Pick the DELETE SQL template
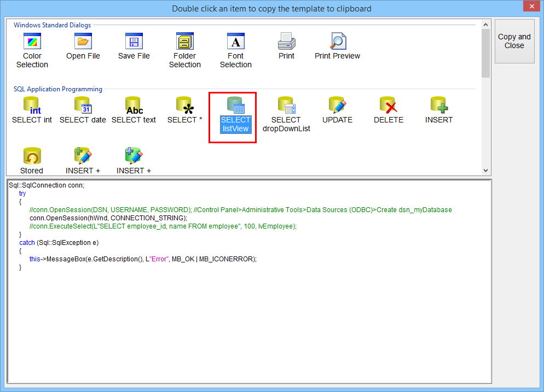The image size is (544, 392). click(388, 110)
